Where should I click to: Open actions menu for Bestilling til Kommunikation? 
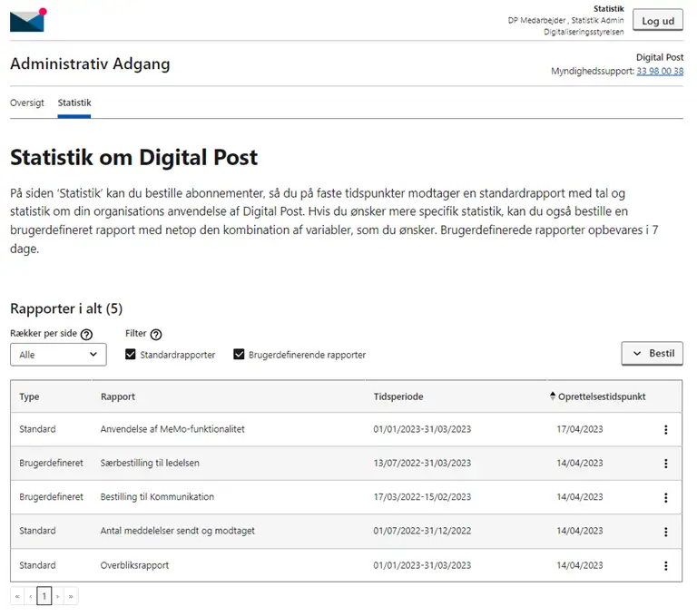[665, 497]
